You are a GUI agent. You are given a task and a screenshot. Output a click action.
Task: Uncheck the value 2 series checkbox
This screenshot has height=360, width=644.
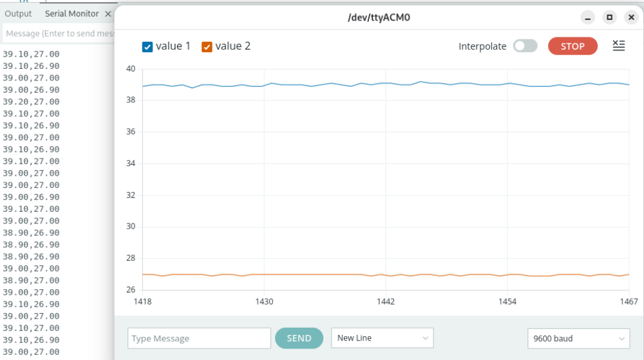(207, 46)
